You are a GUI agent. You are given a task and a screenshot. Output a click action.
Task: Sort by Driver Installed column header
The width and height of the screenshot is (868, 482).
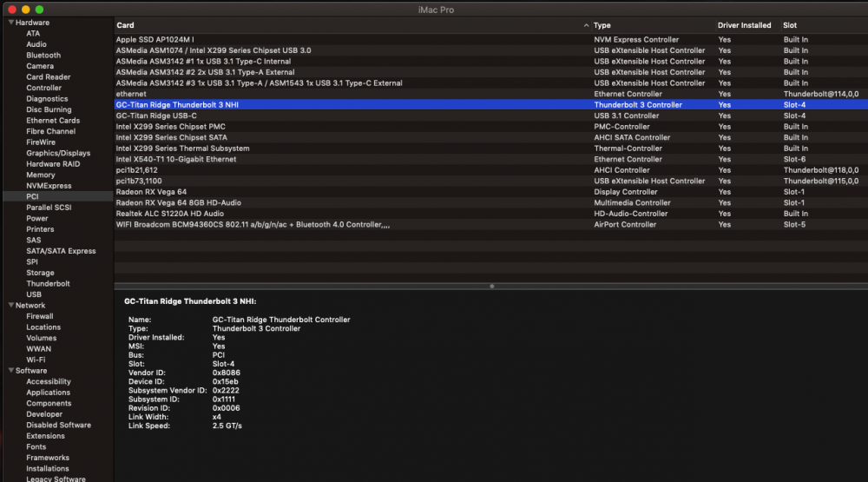pos(744,25)
